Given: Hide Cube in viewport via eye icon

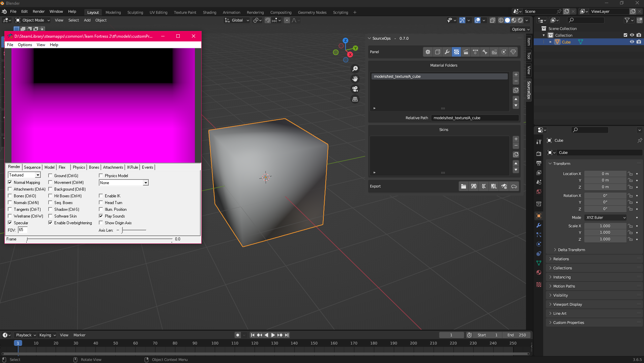Looking at the screenshot, I should (632, 42).
